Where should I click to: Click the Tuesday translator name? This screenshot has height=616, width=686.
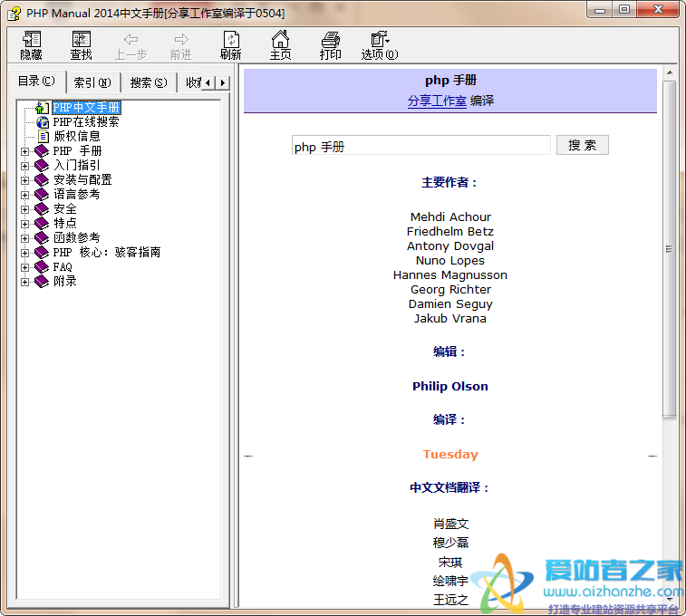click(x=450, y=454)
